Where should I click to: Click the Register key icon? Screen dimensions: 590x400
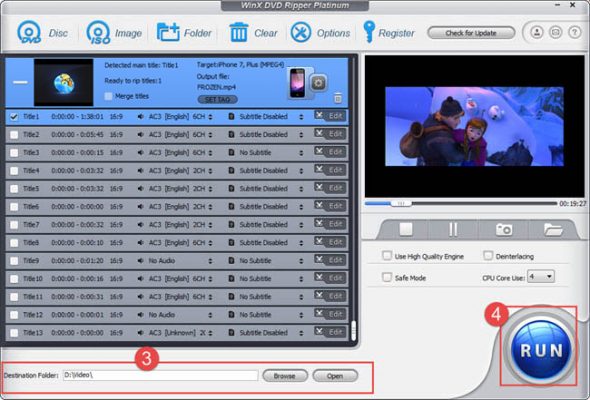pos(369,32)
